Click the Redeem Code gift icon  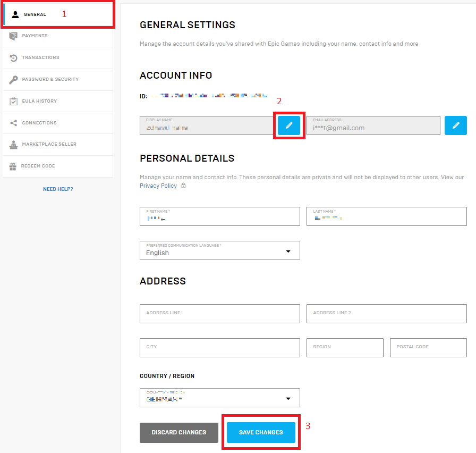pos(13,166)
